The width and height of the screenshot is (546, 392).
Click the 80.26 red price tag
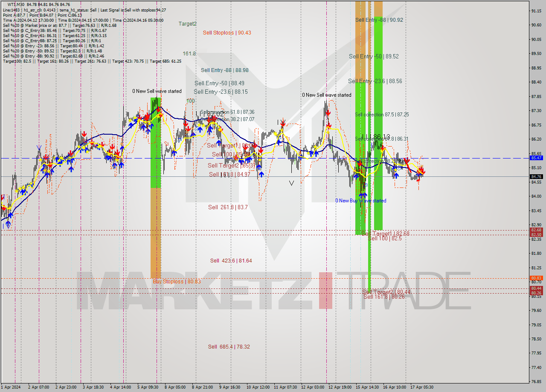tap(536, 293)
